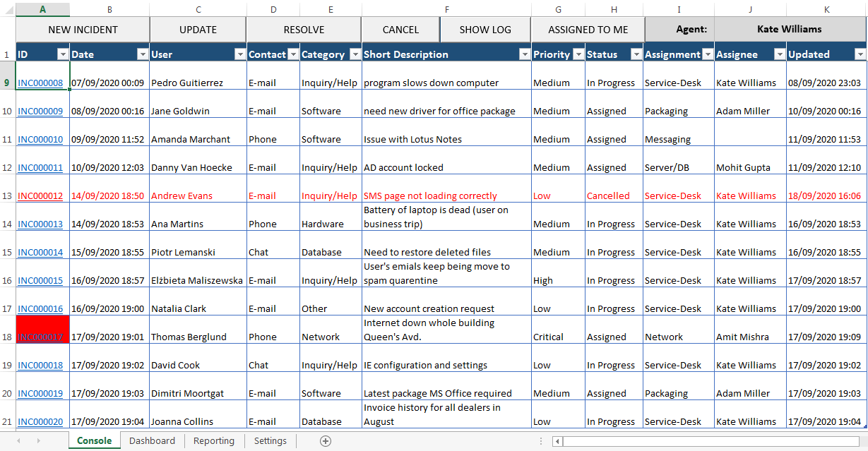Open the Status column filter dropdown
Viewport: 868px width, 451px height.
tap(636, 54)
